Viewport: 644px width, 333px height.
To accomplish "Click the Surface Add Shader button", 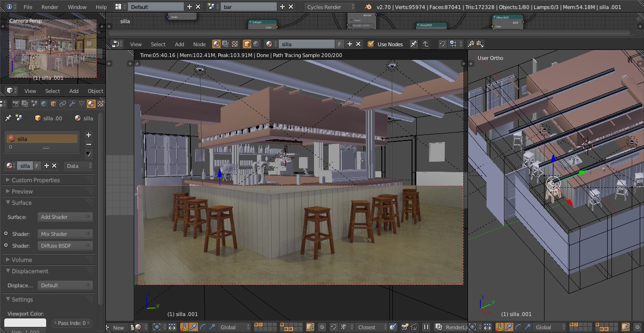I will (x=65, y=217).
